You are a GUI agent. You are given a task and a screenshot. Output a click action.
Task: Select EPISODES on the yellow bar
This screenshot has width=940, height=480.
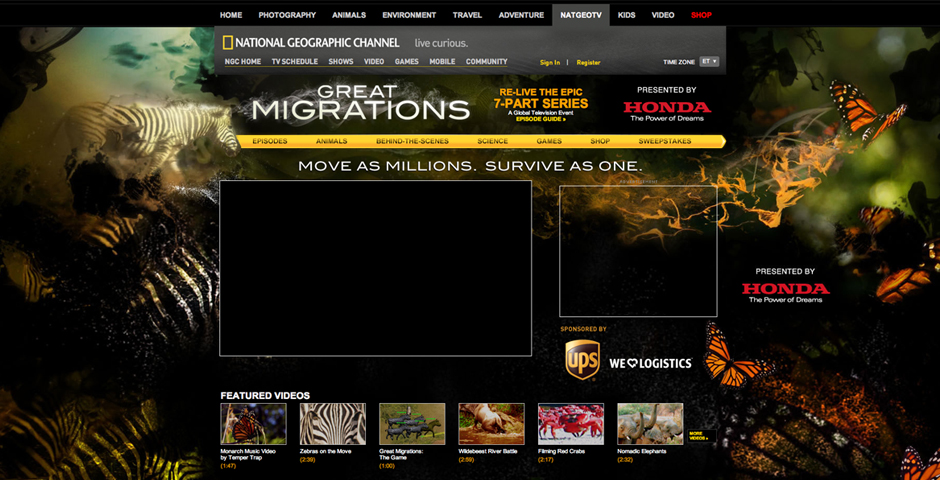(269, 141)
